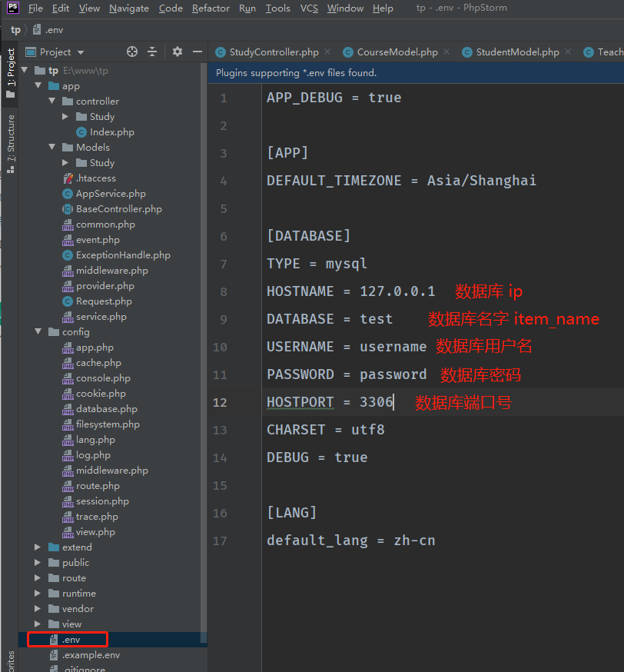Expand the view folder

(38, 624)
